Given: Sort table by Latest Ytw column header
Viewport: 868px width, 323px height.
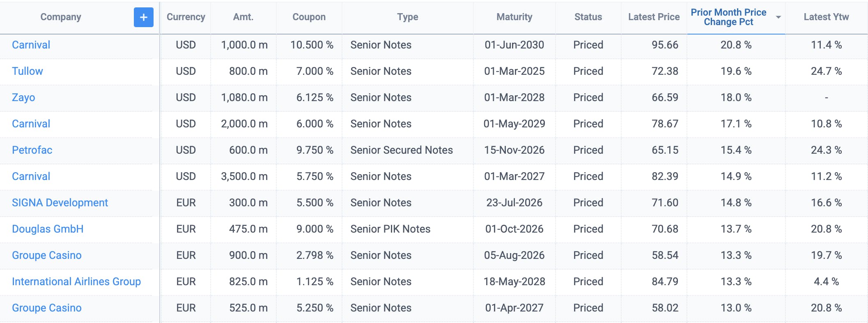Looking at the screenshot, I should click(826, 17).
